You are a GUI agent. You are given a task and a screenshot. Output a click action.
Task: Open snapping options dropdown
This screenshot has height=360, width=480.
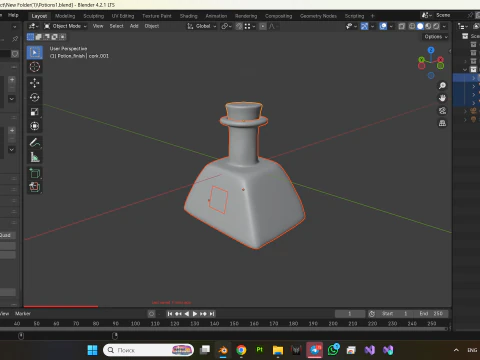(x=249, y=26)
